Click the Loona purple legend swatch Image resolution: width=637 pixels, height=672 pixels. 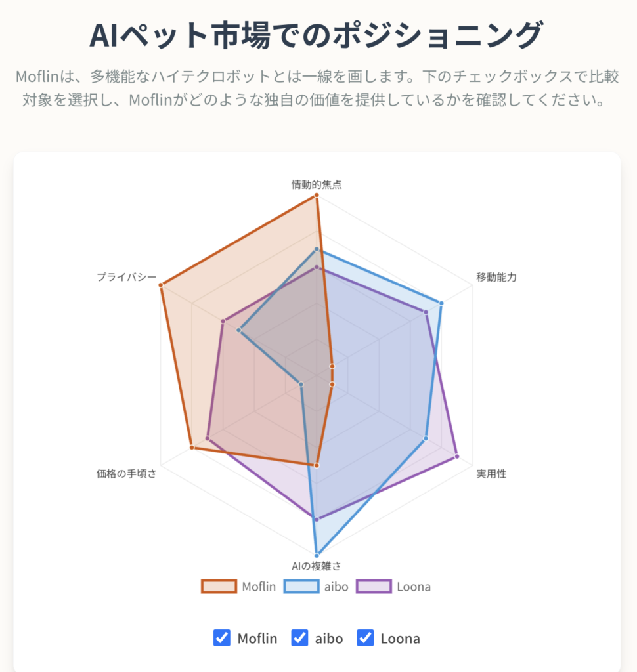374,586
